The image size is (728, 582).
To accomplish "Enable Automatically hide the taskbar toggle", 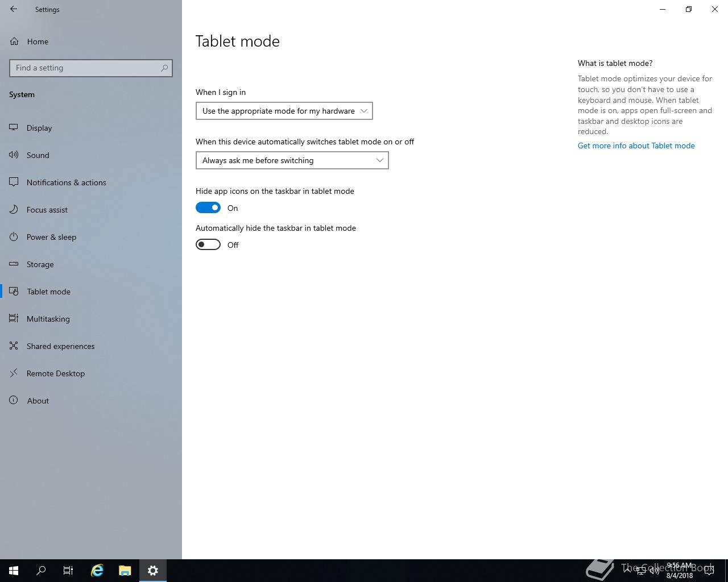I will (x=208, y=244).
